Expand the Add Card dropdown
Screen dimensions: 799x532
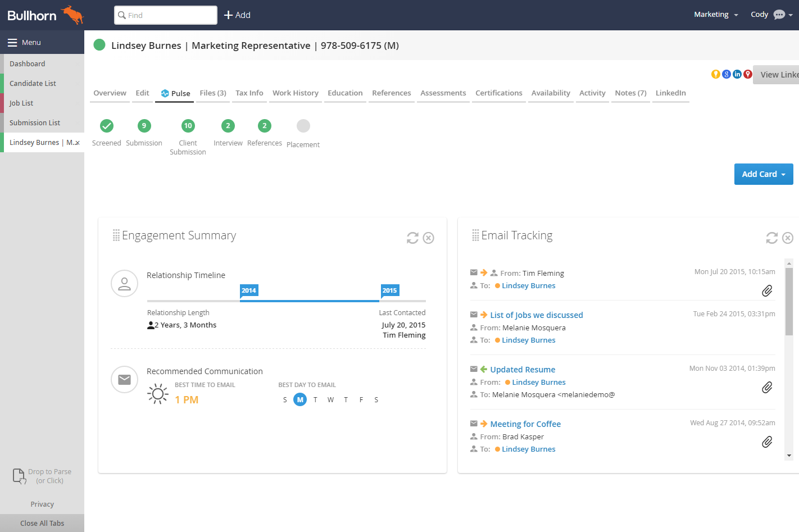(763, 174)
